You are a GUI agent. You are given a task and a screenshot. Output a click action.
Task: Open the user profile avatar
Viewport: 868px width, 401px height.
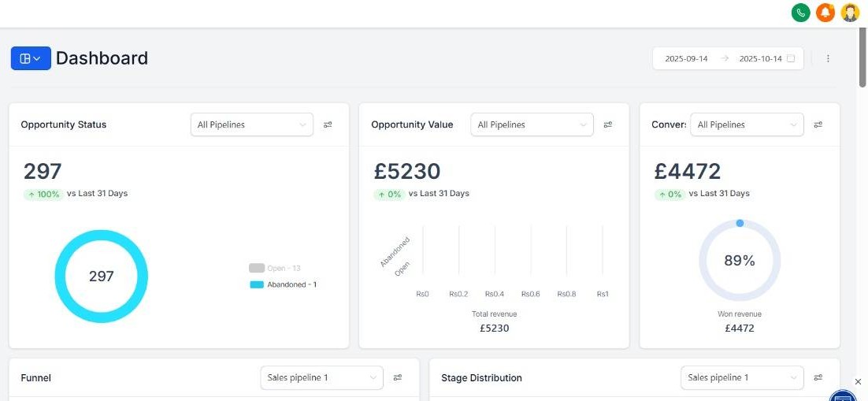pyautogui.click(x=850, y=13)
